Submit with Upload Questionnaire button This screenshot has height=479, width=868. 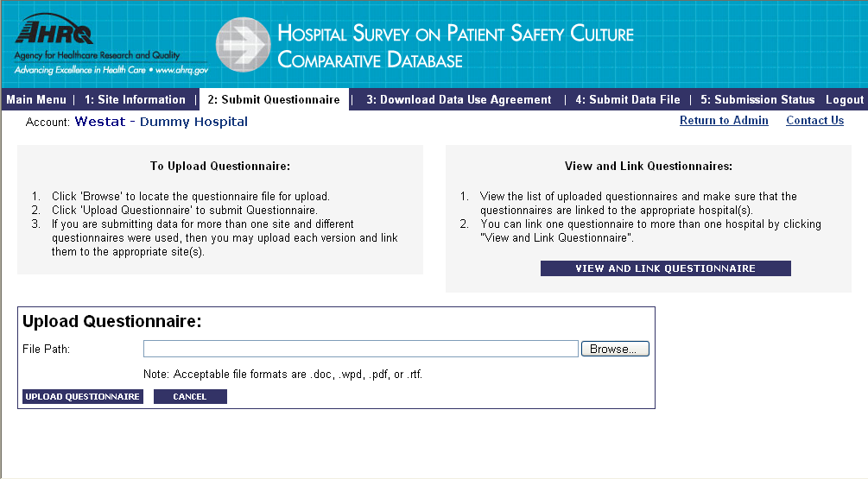pyautogui.click(x=82, y=397)
